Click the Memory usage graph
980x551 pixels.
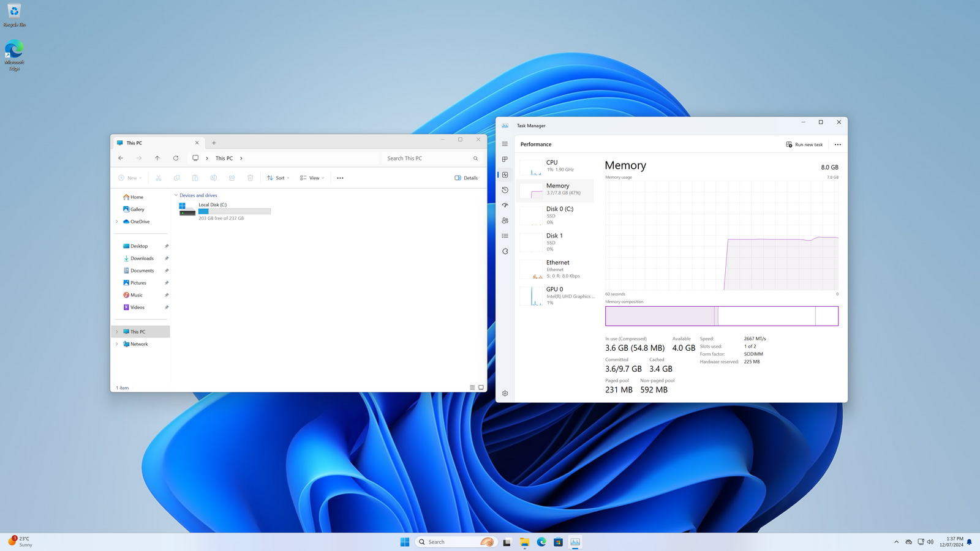pos(722,235)
